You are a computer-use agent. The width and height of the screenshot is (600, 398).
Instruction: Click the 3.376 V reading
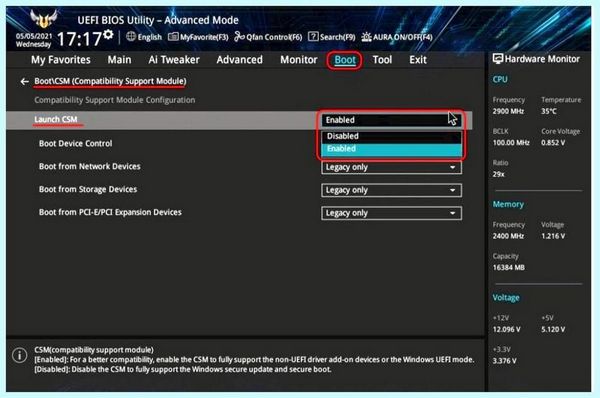pyautogui.click(x=505, y=361)
